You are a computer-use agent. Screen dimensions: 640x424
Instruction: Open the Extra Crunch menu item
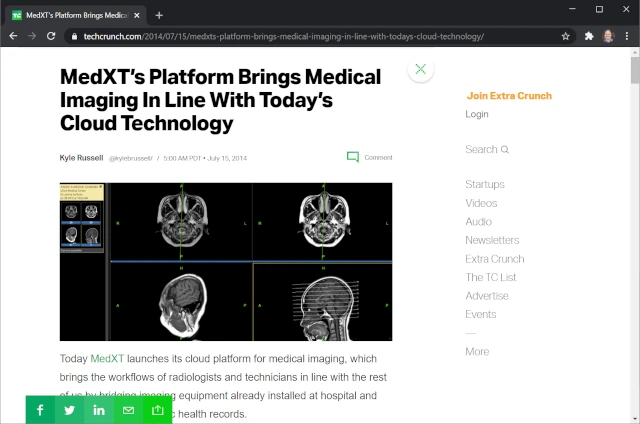pos(495,259)
